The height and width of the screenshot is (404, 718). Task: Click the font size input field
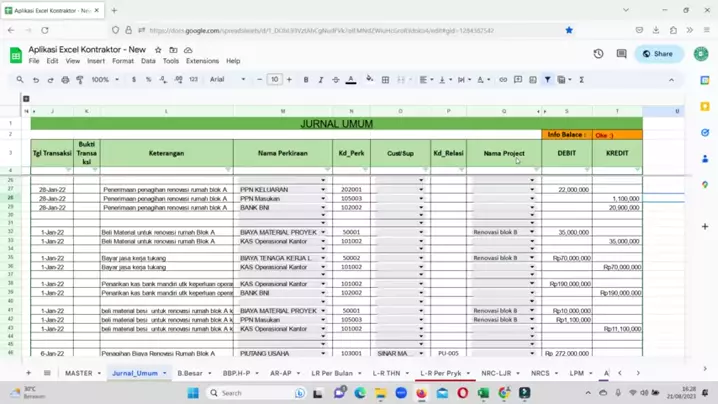pos(274,80)
